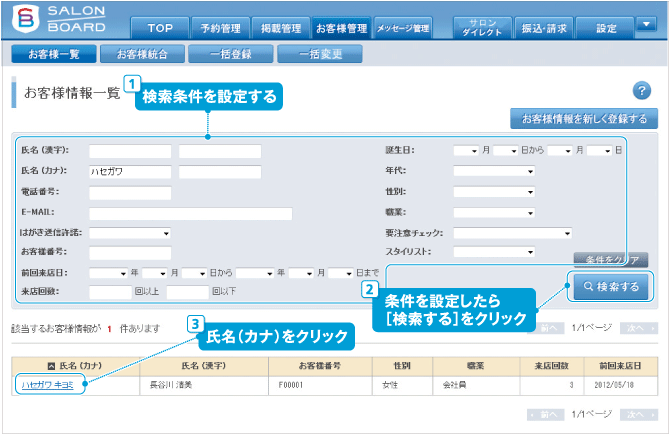Screen dimensions: 670x440
Task: Open the help question mark icon
Action: 642,91
